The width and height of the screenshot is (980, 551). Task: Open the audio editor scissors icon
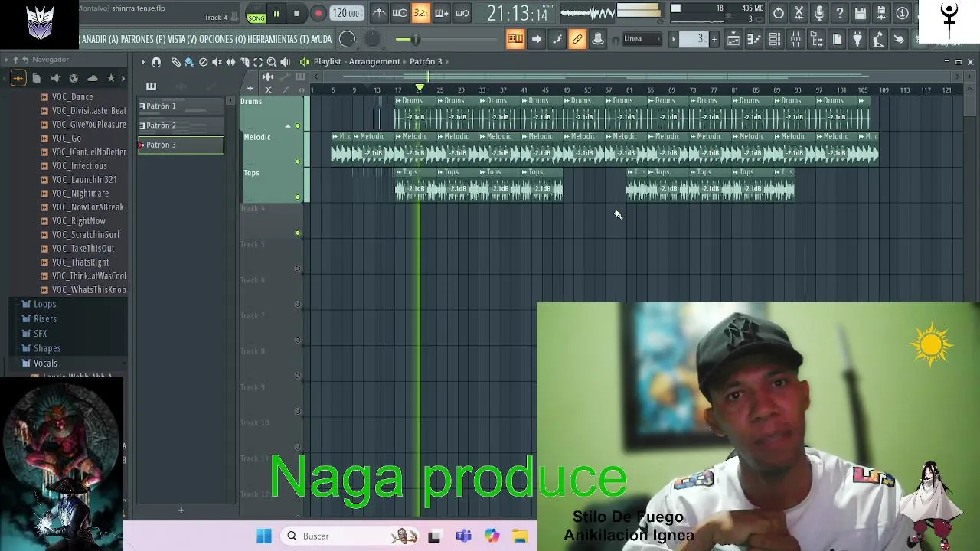click(x=799, y=13)
